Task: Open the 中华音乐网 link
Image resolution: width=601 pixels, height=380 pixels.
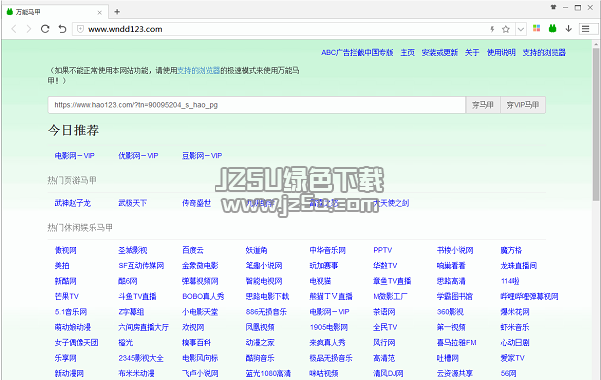Action: pos(327,250)
